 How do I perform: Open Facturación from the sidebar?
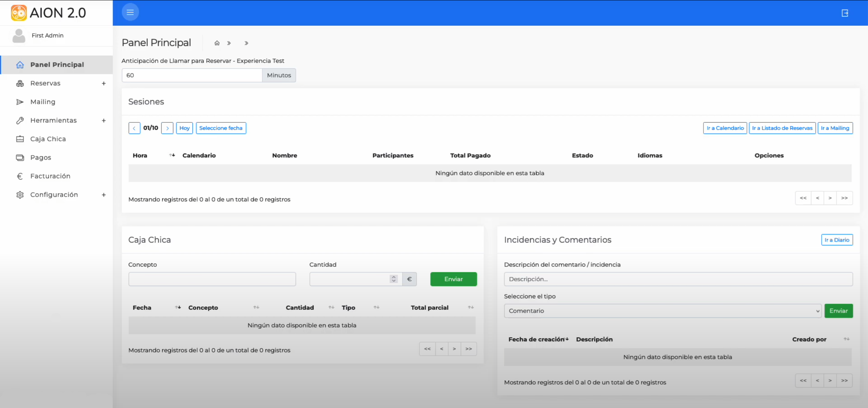pos(50,176)
